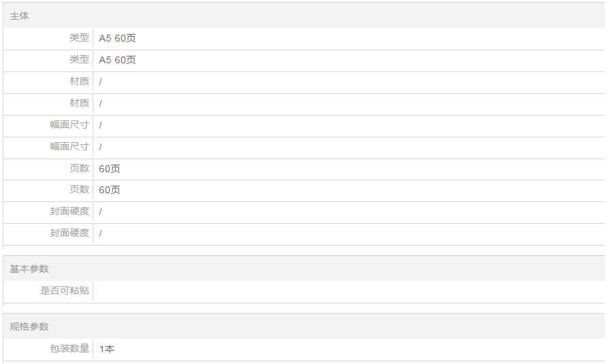This screenshot has width=609, height=364.
Task: Select the second A5 60页 type value
Action: [x=117, y=60]
